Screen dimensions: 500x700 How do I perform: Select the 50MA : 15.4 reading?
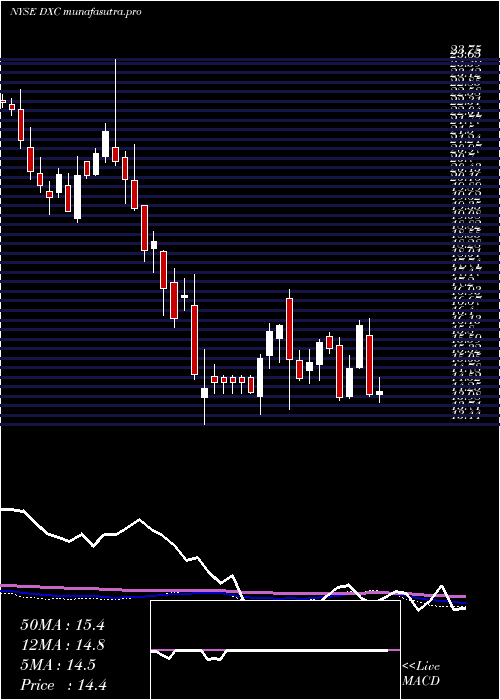click(x=62, y=625)
